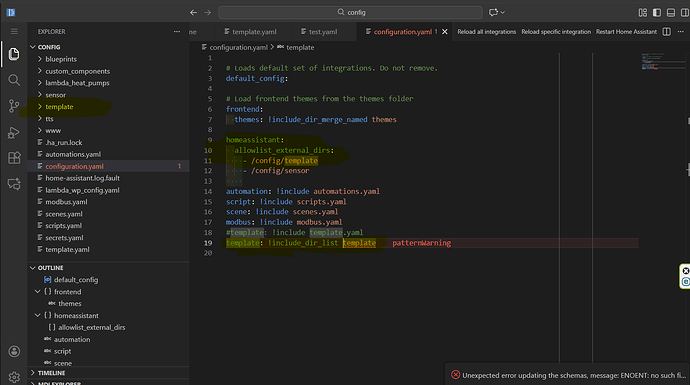This screenshot has height=385, width=690.
Task: Dismiss the error notification icon
Action: pos(455,375)
